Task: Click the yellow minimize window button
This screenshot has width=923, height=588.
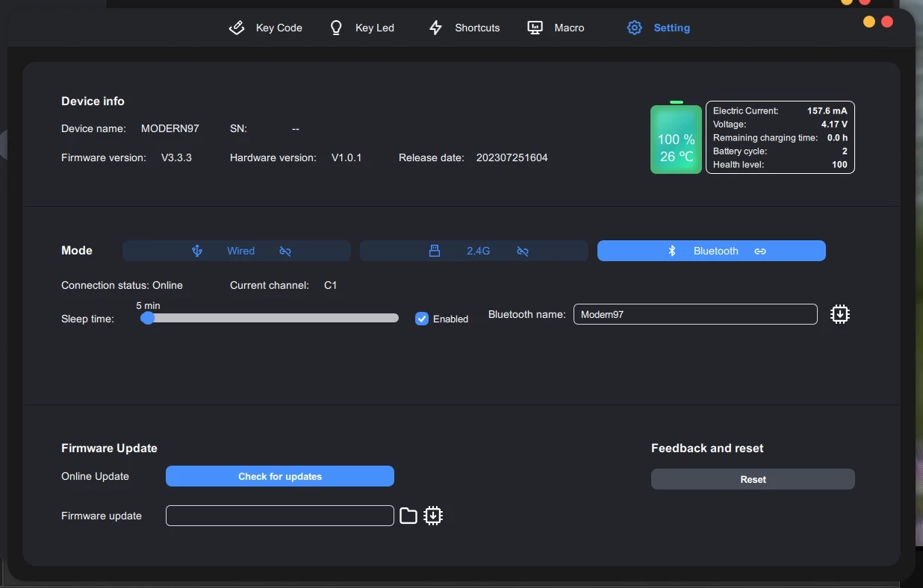Action: [x=869, y=22]
